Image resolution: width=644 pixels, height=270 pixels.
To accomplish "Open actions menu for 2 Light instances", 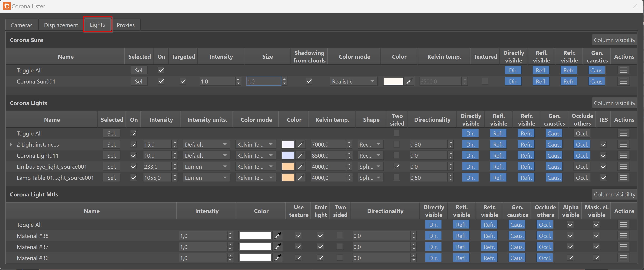I will pyautogui.click(x=623, y=144).
